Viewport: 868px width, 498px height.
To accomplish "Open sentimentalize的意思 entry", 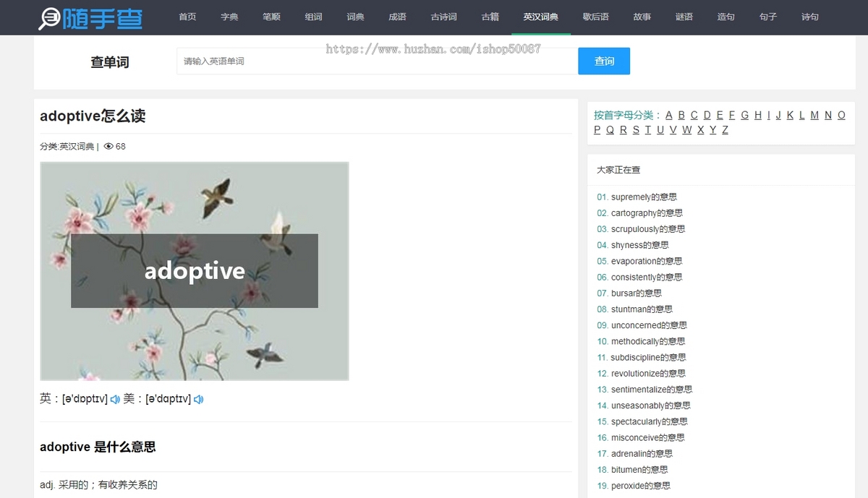I will click(652, 390).
